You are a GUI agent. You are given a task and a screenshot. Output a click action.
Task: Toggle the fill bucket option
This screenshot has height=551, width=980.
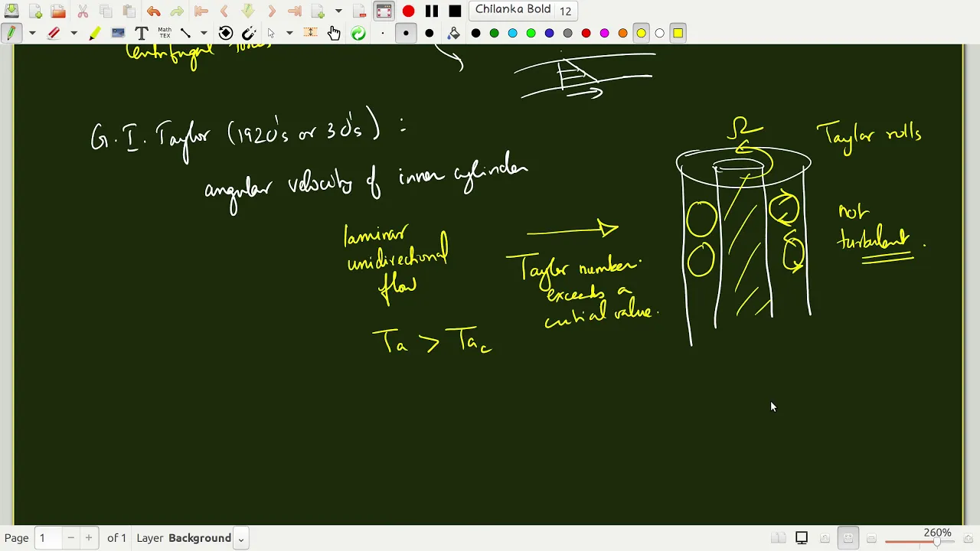[454, 33]
